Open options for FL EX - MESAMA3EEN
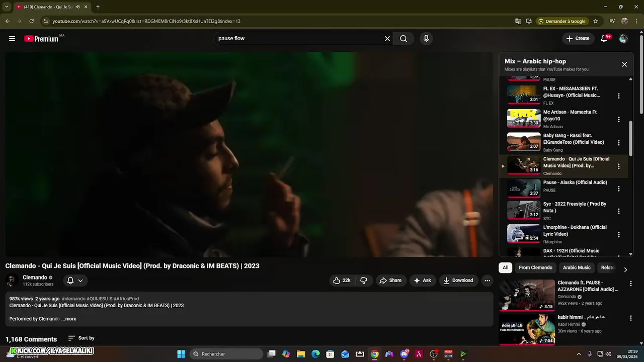The height and width of the screenshot is (362, 644). point(619,96)
